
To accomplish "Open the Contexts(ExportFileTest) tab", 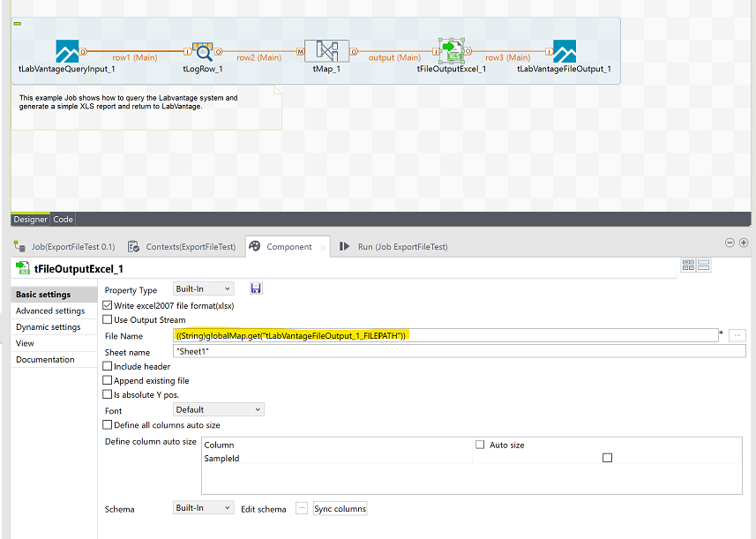I will pyautogui.click(x=191, y=246).
